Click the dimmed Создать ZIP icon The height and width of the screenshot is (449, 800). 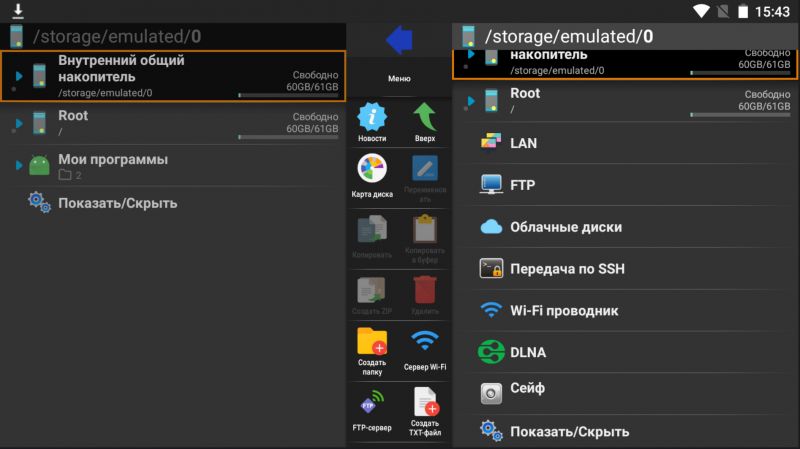coord(371,290)
